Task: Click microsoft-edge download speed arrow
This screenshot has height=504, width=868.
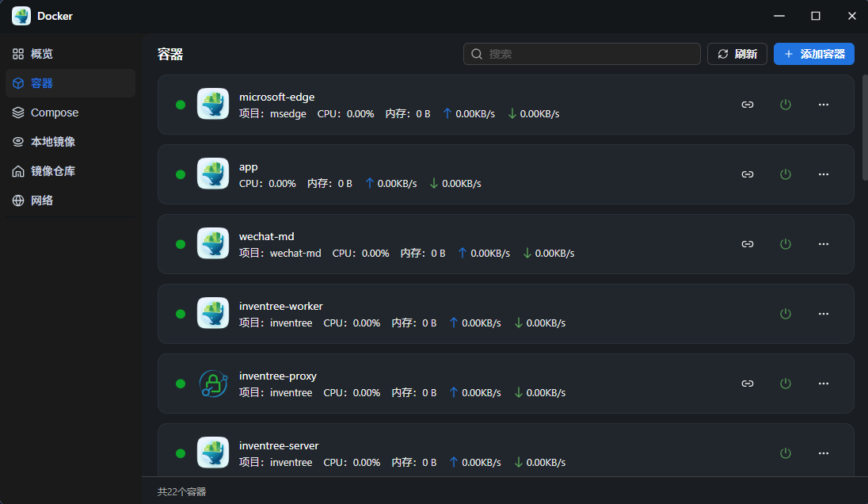Action: (x=512, y=113)
